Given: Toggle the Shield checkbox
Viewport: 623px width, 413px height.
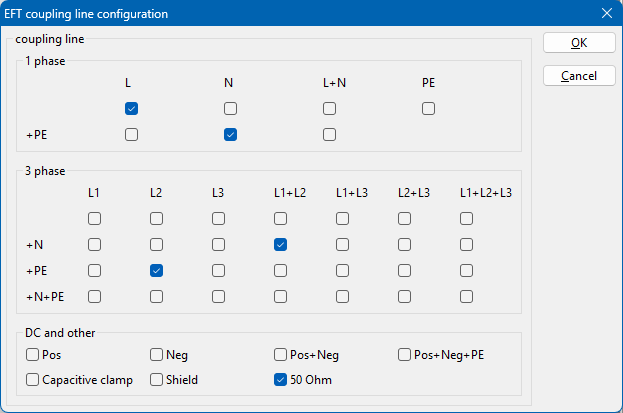Looking at the screenshot, I should tap(157, 380).
